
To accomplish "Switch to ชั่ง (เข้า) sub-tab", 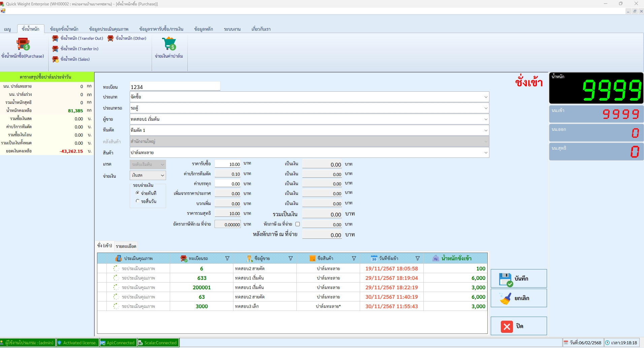I will [x=104, y=245].
